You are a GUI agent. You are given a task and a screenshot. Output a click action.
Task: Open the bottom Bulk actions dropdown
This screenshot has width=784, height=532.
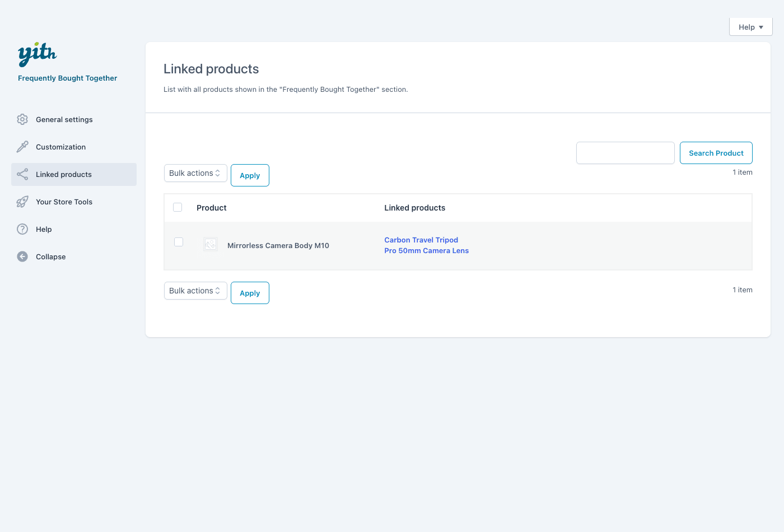point(195,291)
